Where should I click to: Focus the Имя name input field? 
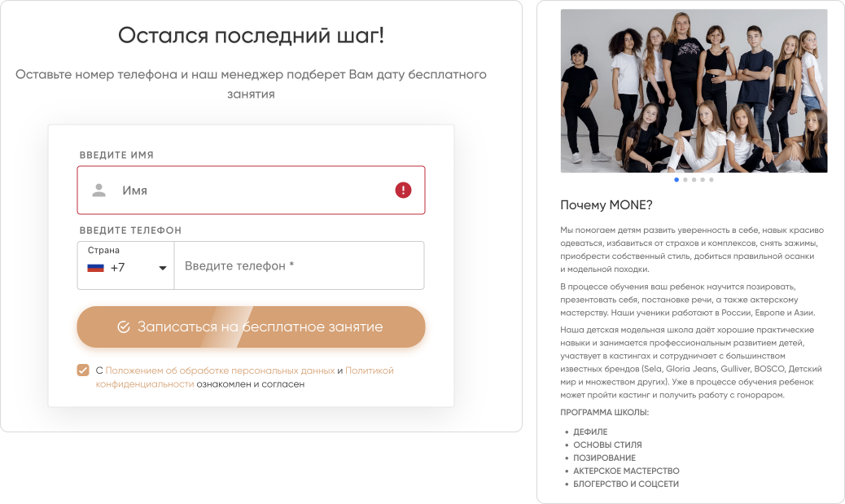[251, 191]
